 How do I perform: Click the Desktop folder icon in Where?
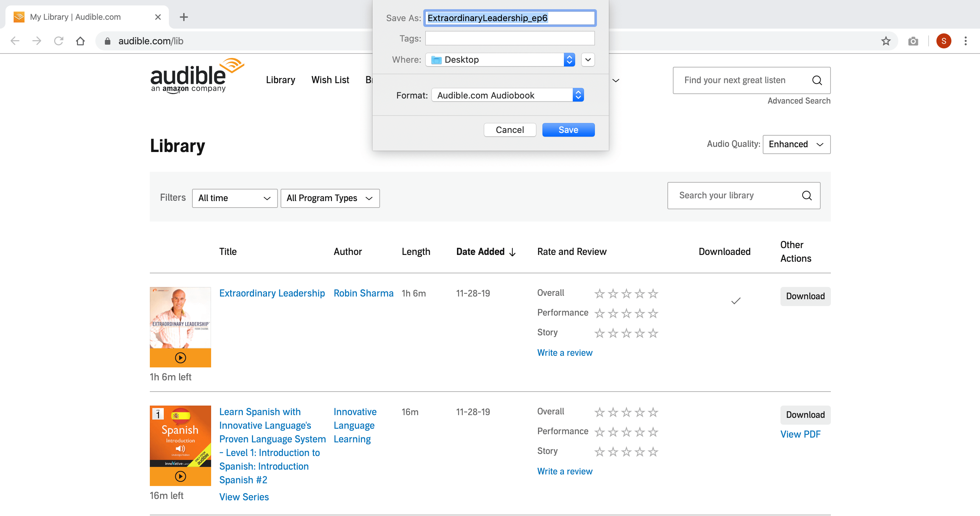pos(436,60)
